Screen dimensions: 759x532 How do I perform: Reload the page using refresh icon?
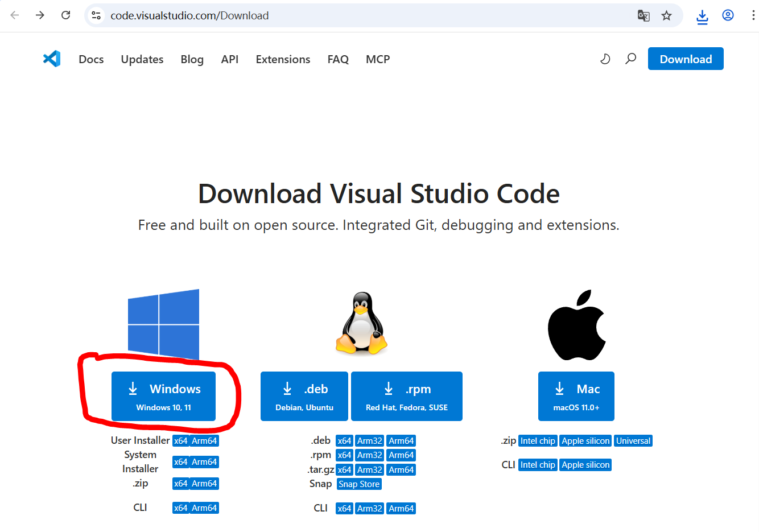(66, 15)
